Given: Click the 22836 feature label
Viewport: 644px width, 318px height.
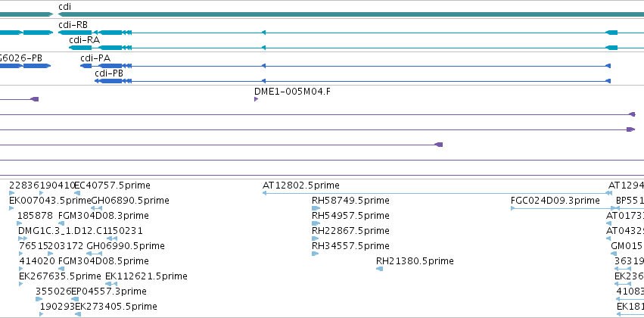Looking at the screenshot, I should click(x=24, y=185).
